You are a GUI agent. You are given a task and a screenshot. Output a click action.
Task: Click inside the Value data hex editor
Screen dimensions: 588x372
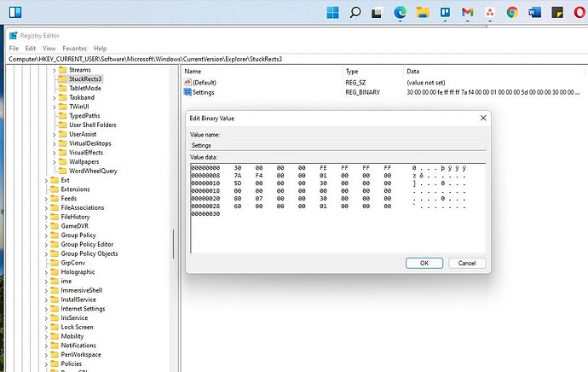tap(337, 208)
